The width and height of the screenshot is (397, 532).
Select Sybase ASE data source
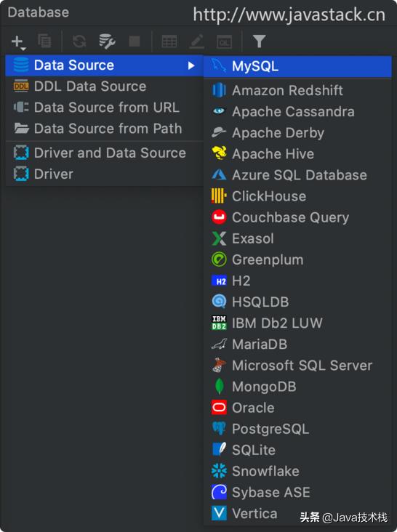(297, 492)
